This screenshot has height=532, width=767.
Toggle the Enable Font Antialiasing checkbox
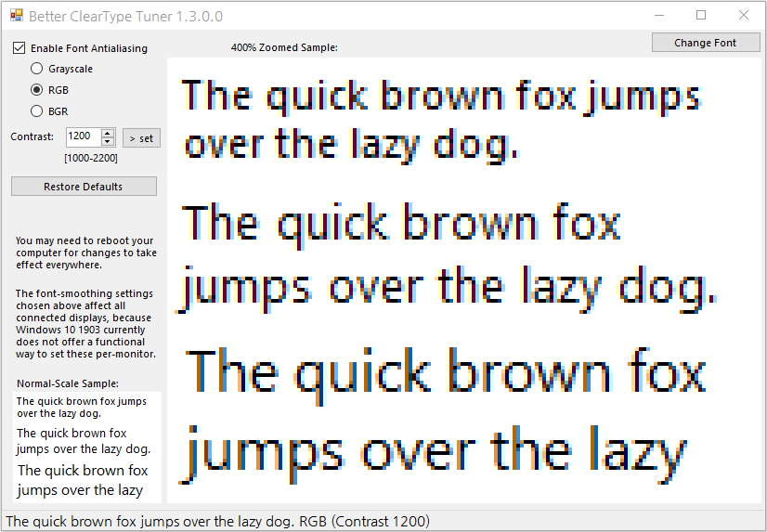pos(19,48)
